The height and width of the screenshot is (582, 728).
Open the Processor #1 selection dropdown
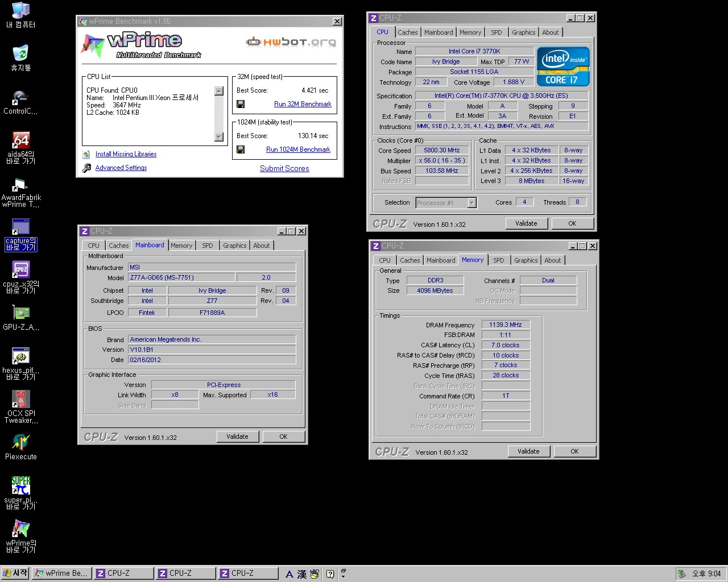point(446,202)
